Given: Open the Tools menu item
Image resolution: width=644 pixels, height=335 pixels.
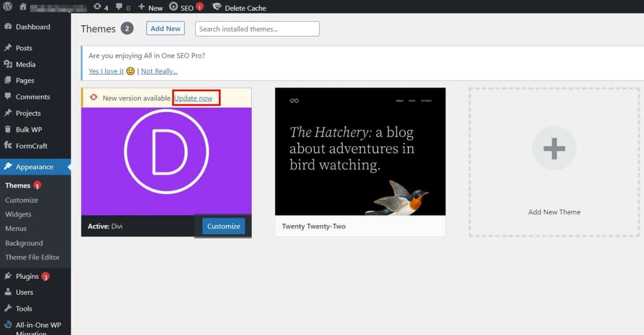Looking at the screenshot, I should tap(24, 309).
